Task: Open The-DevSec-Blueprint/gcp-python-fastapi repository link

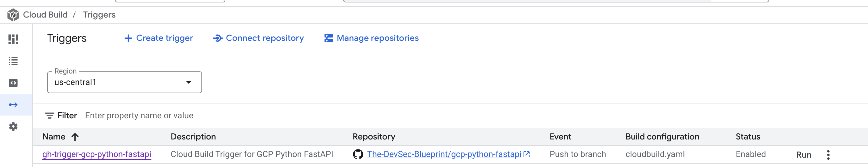Action: [x=444, y=154]
